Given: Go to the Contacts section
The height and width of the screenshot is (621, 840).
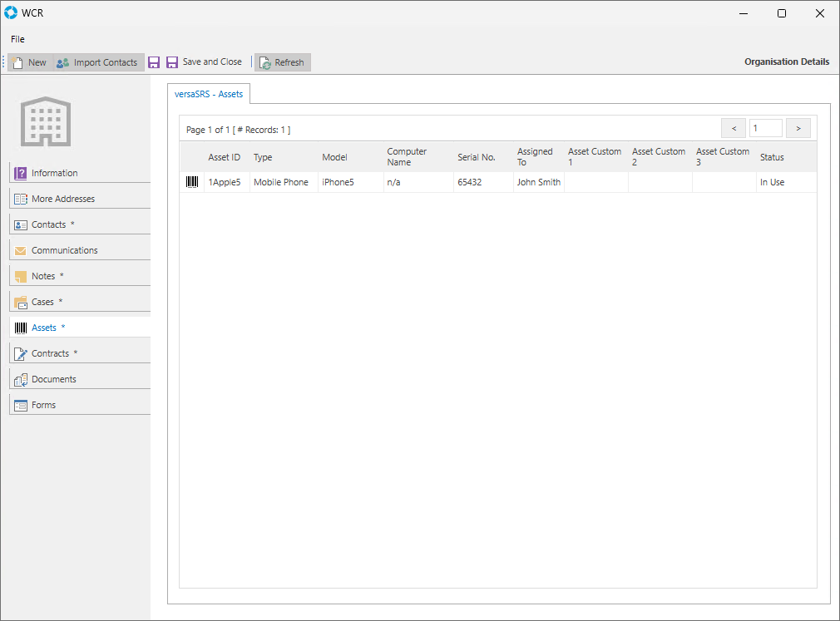Looking at the screenshot, I should [49, 224].
